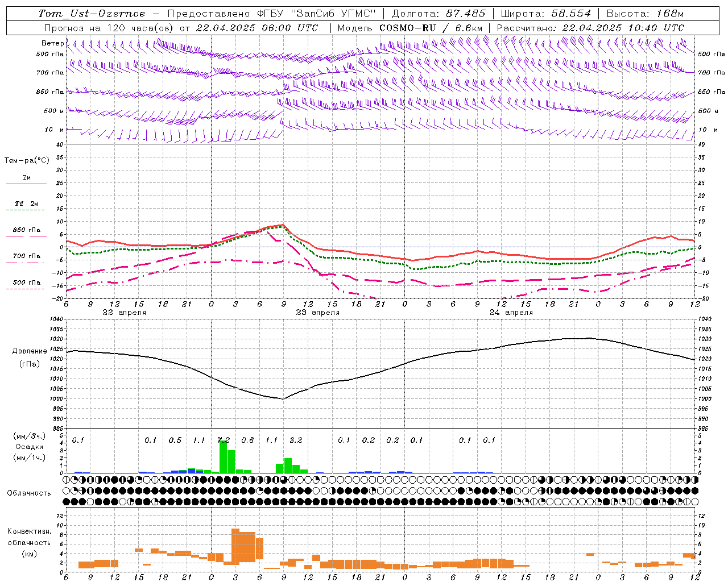728x582 pixels.
Task: Click the Давление pressure panel label
Action: point(30,351)
